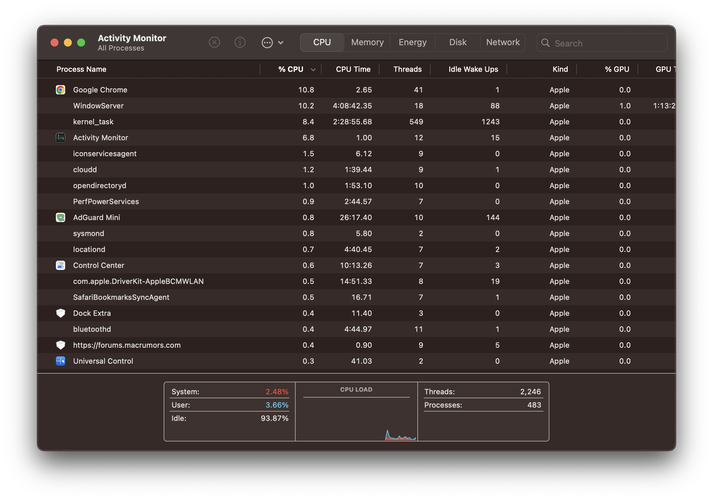Click the 1243 idle wake ups cell

pos(490,121)
